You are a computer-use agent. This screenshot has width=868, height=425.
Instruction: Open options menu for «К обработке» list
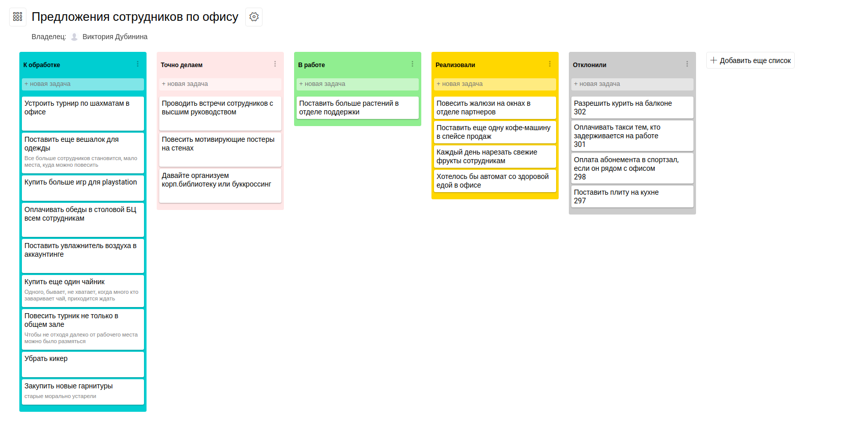pos(137,64)
